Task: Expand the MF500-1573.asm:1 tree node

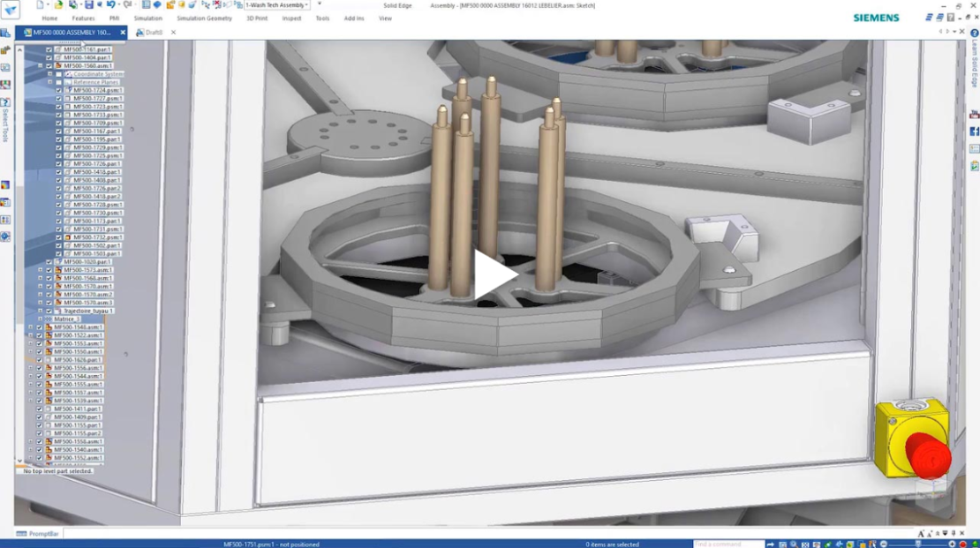Action: [41, 270]
